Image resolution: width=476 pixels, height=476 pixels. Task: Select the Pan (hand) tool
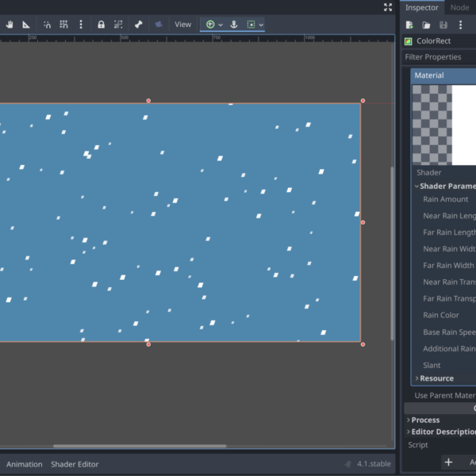click(10, 25)
